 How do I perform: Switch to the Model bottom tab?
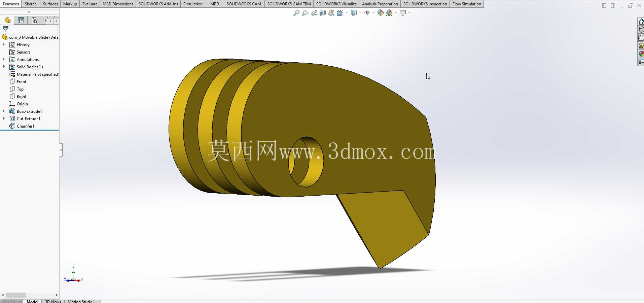click(x=32, y=301)
